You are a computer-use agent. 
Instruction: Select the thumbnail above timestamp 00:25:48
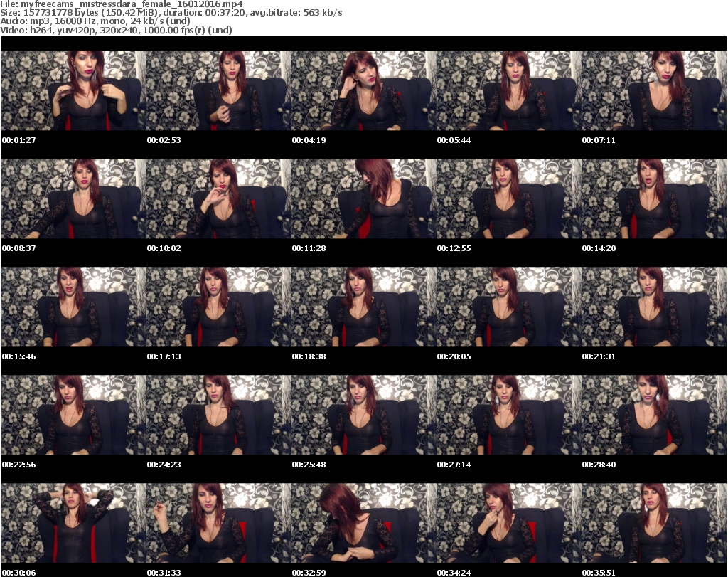click(x=363, y=415)
